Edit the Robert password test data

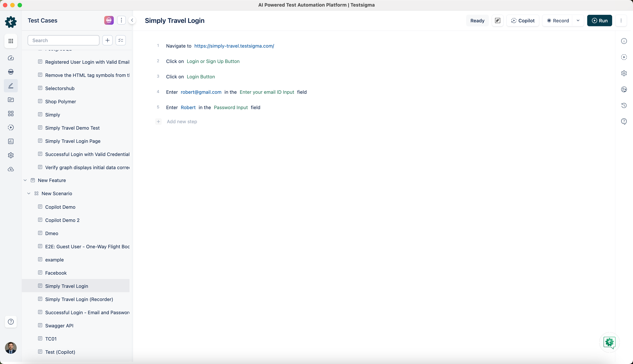pos(188,107)
